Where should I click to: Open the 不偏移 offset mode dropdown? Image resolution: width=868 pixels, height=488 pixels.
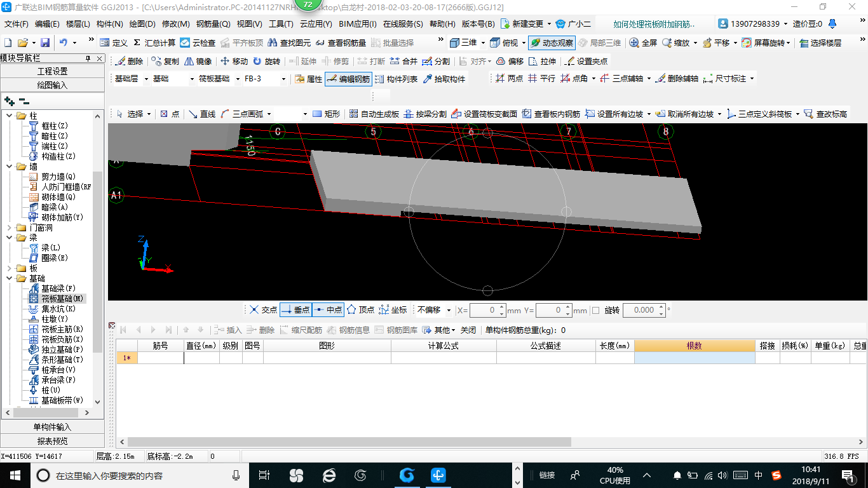tap(449, 310)
